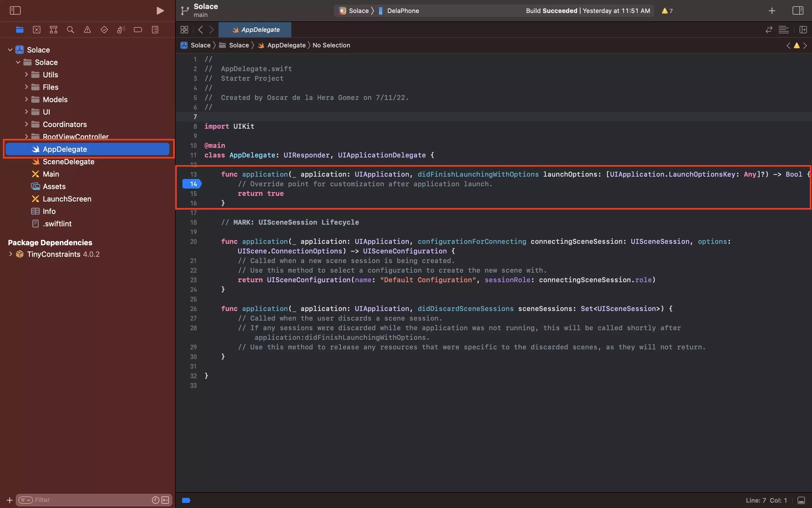Click the Package Dependencies heading
The height and width of the screenshot is (508, 812).
point(50,243)
